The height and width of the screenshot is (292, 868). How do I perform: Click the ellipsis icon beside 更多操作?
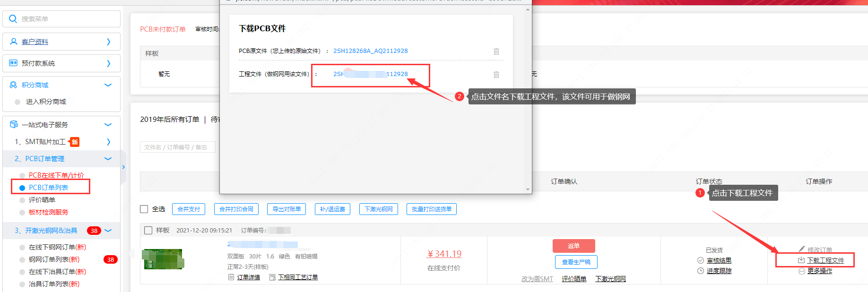[x=801, y=271]
